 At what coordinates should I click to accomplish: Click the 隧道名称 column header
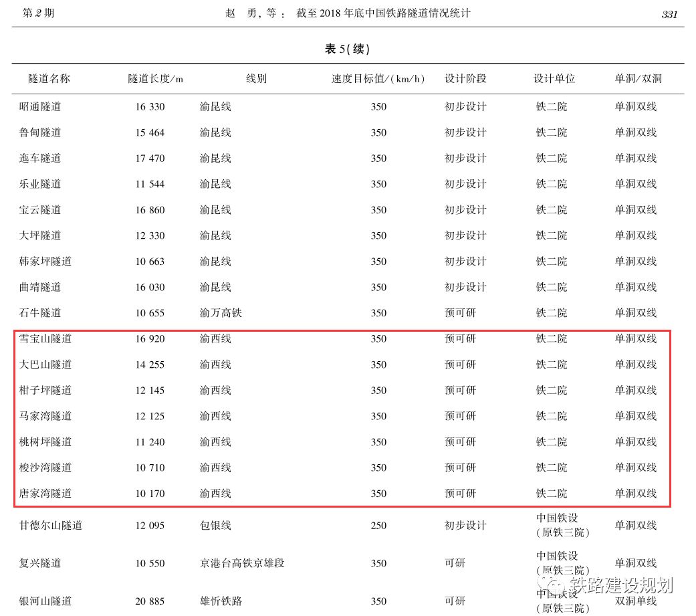pyautogui.click(x=49, y=79)
